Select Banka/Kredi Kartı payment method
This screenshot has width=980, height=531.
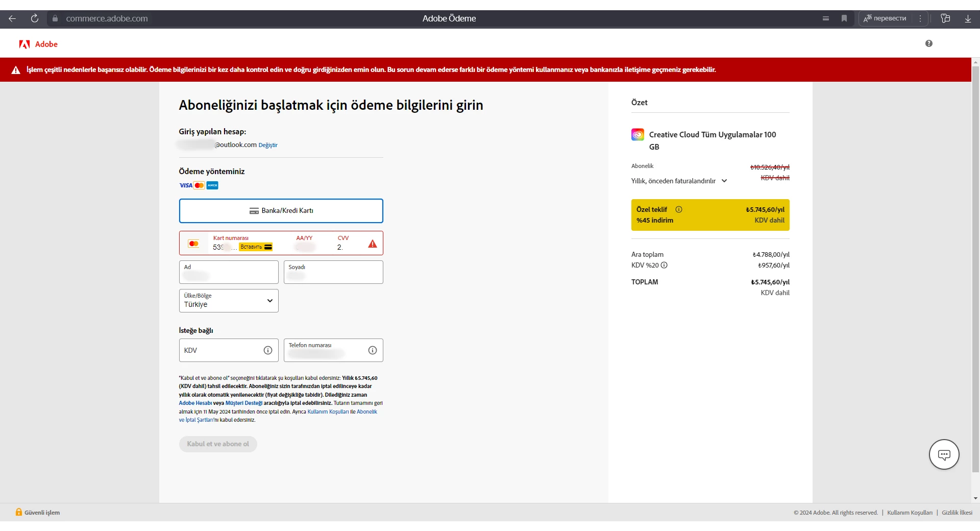click(281, 211)
